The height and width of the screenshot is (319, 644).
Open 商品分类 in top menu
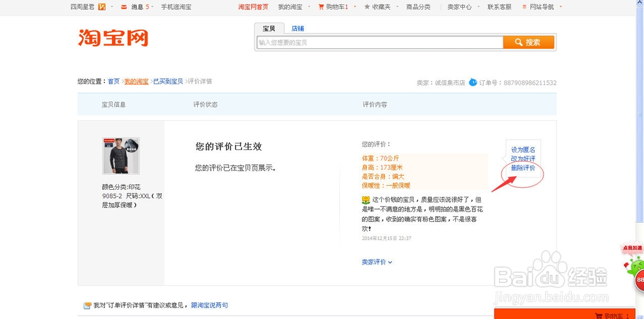click(x=418, y=7)
